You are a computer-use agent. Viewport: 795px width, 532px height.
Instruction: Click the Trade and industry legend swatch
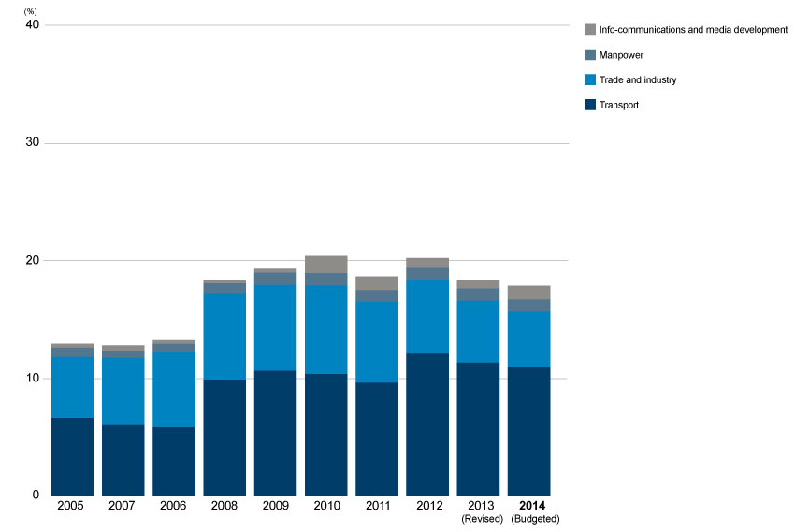(590, 79)
